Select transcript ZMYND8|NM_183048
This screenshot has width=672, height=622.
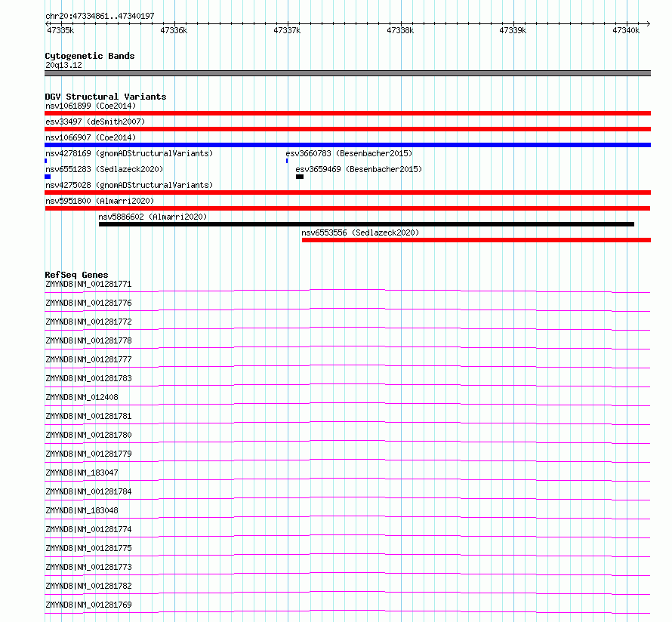(x=82, y=510)
